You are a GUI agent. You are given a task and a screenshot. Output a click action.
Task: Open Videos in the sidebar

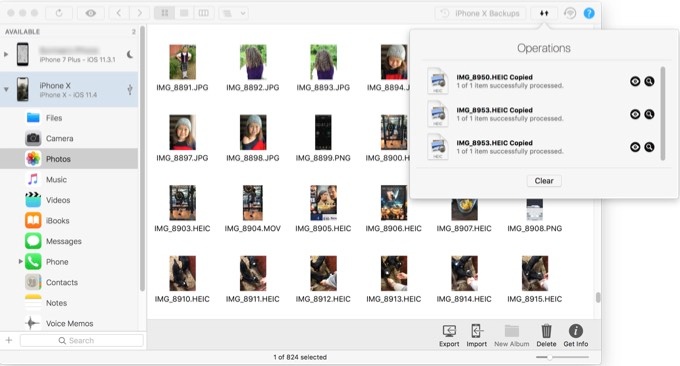click(x=69, y=200)
